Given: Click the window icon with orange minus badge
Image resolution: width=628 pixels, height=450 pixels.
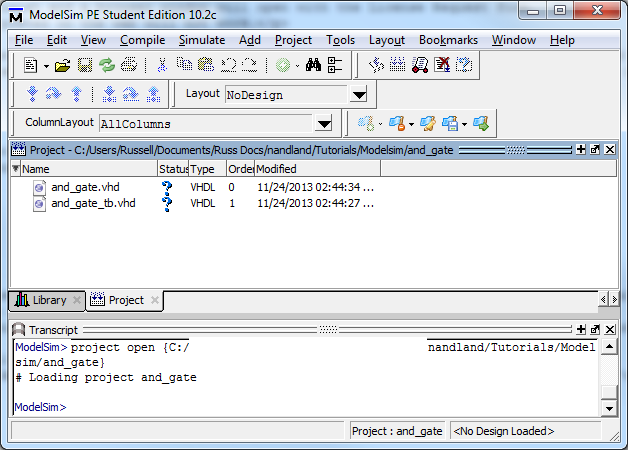Looking at the screenshot, I should point(397,123).
